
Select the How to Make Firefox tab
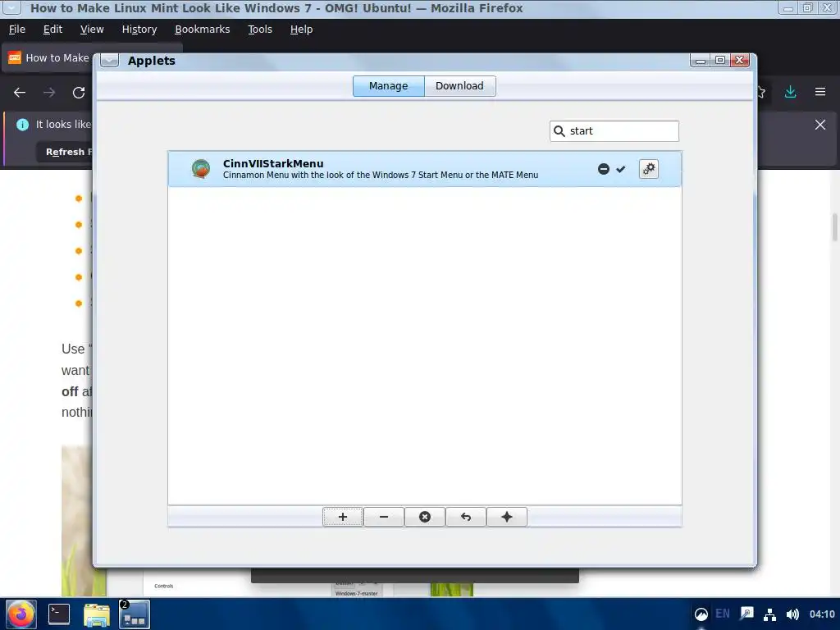pyautogui.click(x=49, y=58)
